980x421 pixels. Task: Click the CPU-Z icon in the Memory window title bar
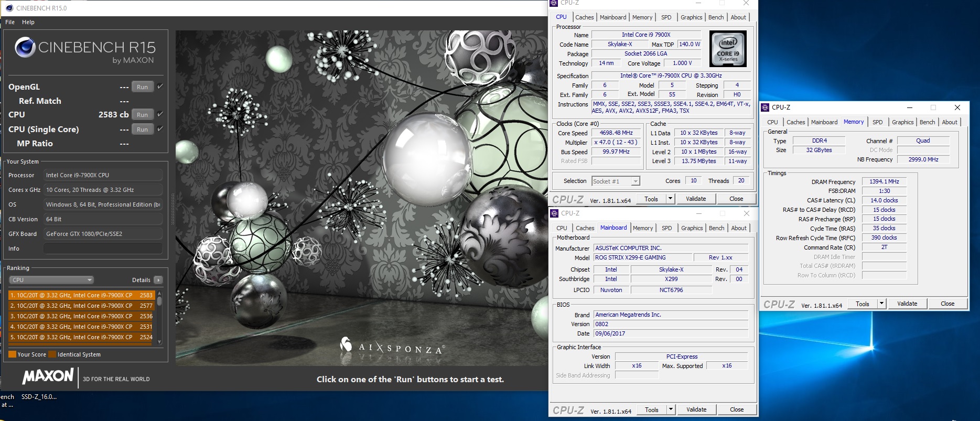(x=765, y=107)
